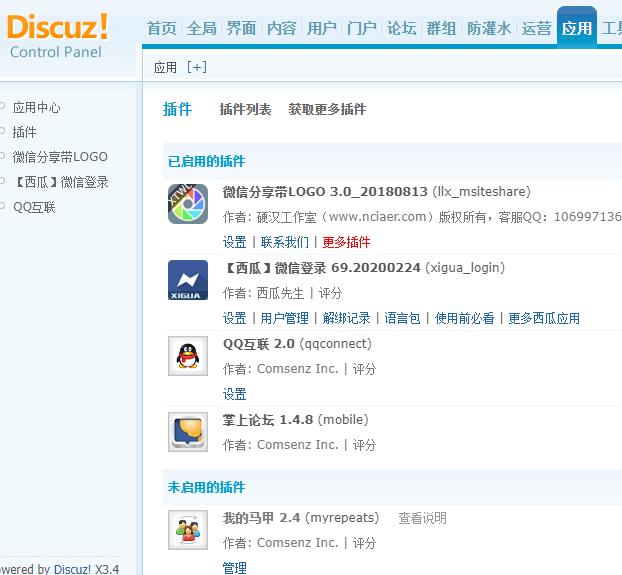Viewport: 622px width, 575px height.
Task: Open 【西瓜】微信登录 in the sidebar
Action: (60, 182)
